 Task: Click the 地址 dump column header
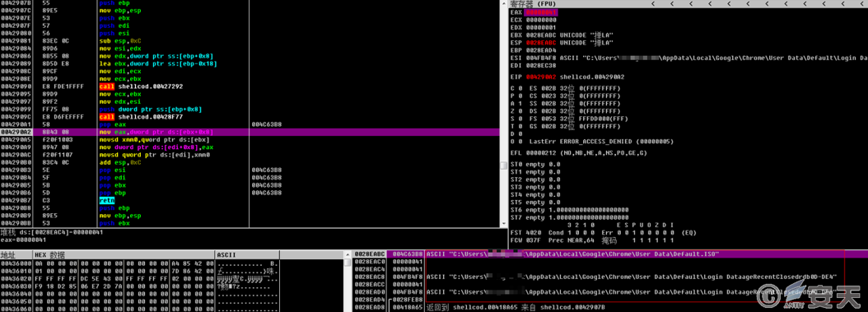(x=16, y=255)
